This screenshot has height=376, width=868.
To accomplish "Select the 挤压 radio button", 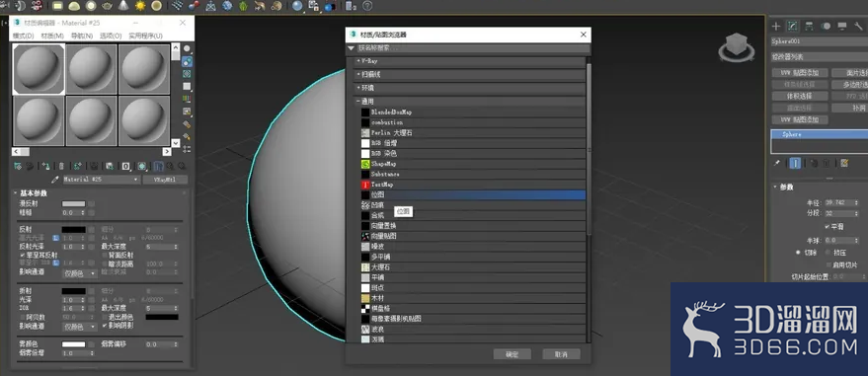I will [829, 252].
